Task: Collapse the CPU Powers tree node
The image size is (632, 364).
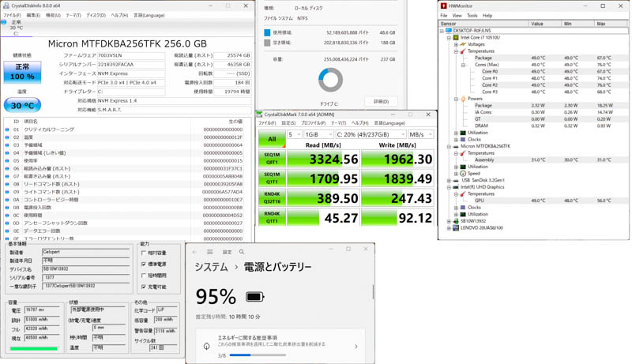Action: point(456,99)
